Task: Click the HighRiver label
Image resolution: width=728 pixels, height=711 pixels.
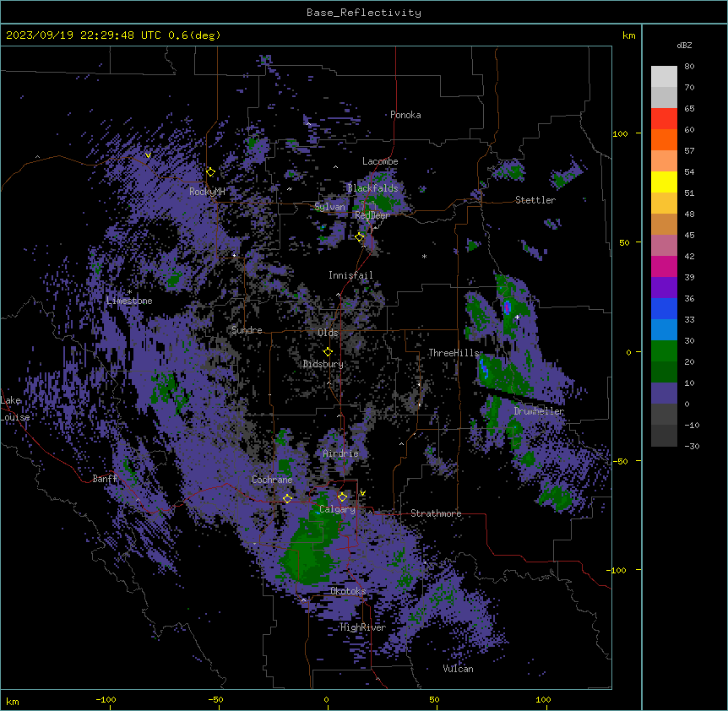Action: point(363,627)
